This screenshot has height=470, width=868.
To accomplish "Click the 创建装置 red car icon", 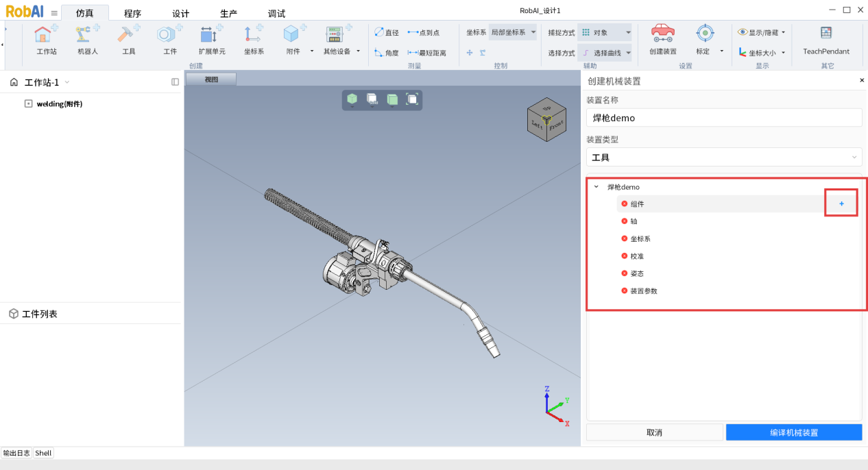I will [663, 34].
